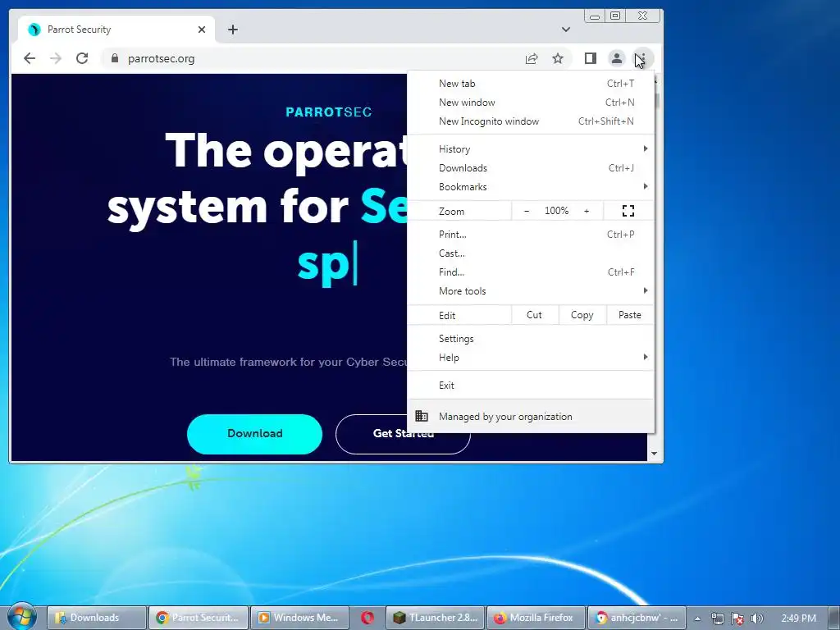Close the Parrot Security tab

pos(202,30)
